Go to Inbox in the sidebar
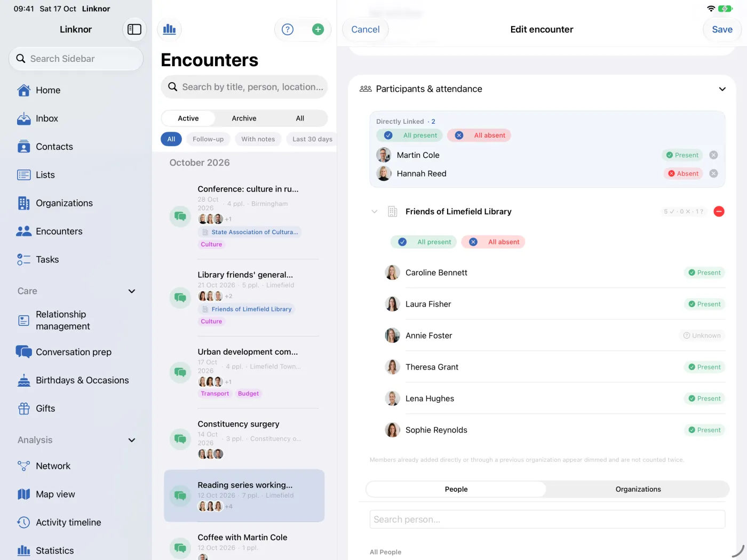747x560 pixels. pyautogui.click(x=76, y=118)
